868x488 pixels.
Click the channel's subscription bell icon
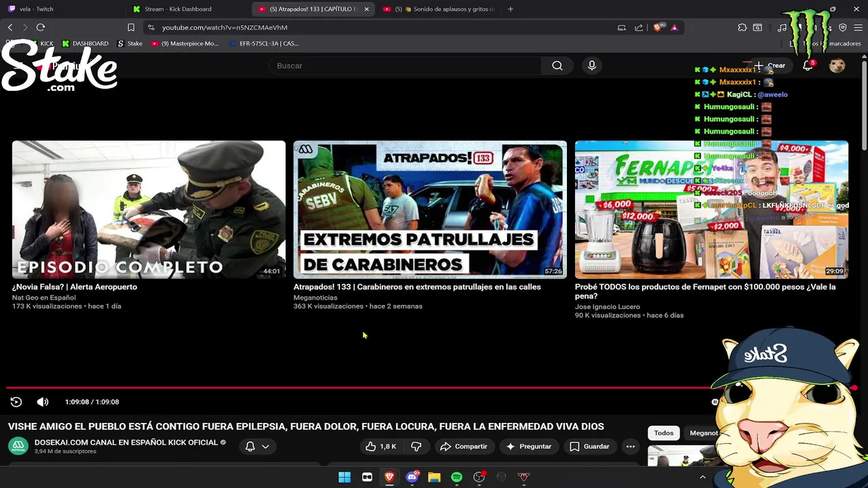[250, 447]
